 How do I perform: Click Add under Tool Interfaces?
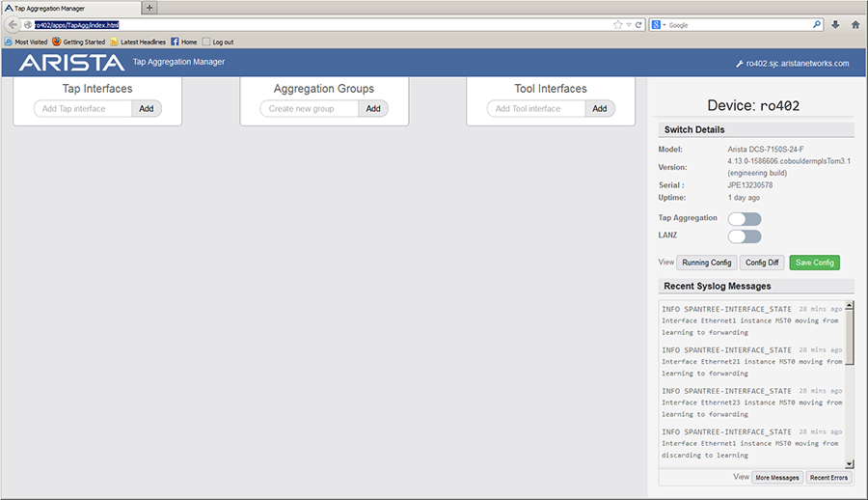pos(600,109)
